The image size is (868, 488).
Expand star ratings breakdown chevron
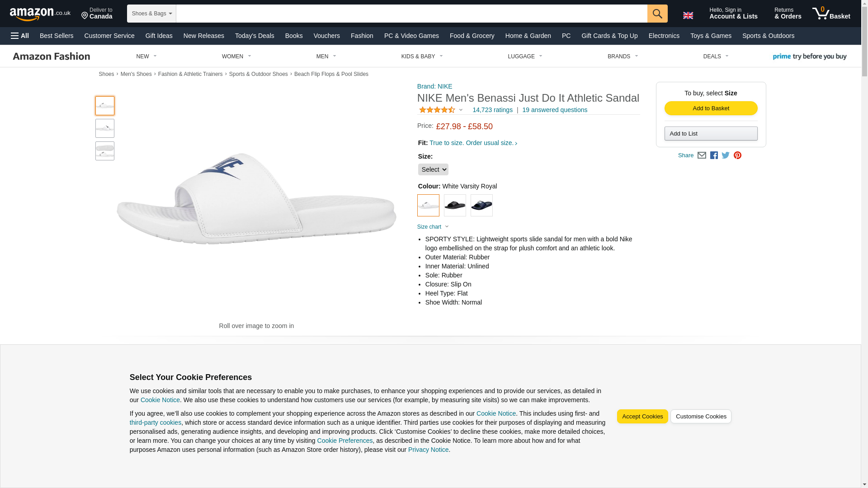tap(461, 110)
